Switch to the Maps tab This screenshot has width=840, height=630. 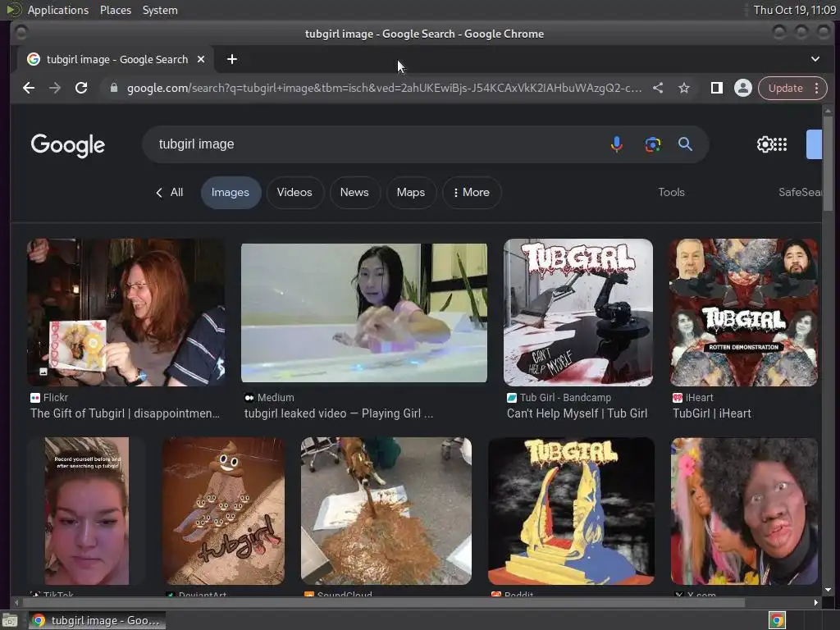point(411,192)
